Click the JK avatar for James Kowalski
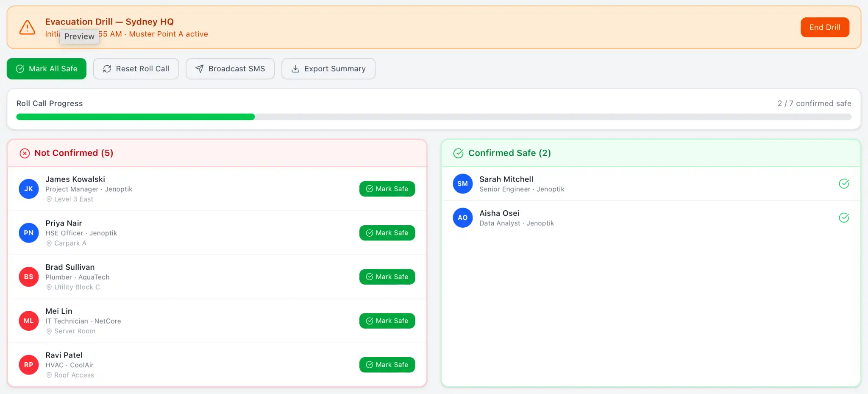This screenshot has height=394, width=868. click(x=29, y=189)
